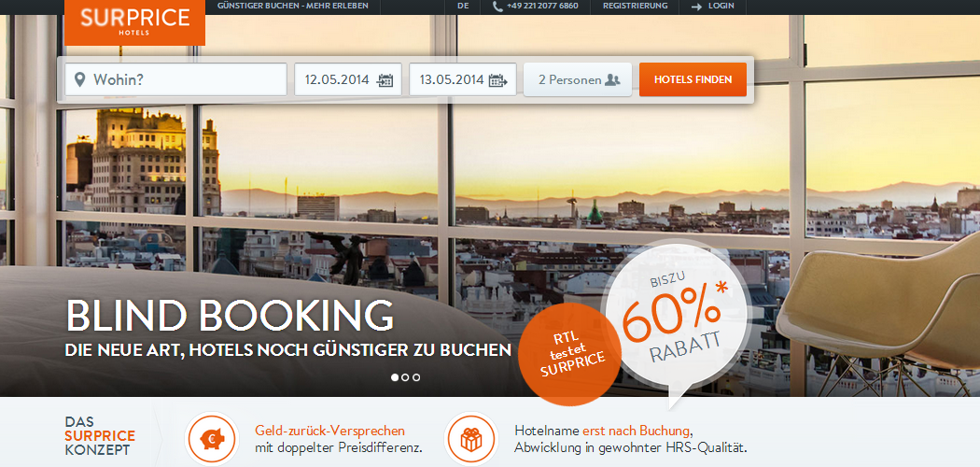Screen dimensions: 980x467
Task: Open the 2 Personen guest selector
Action: point(577,80)
